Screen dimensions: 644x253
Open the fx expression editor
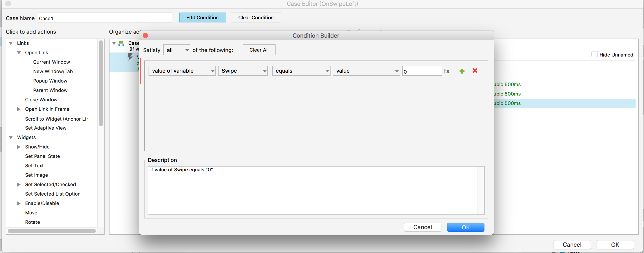447,71
